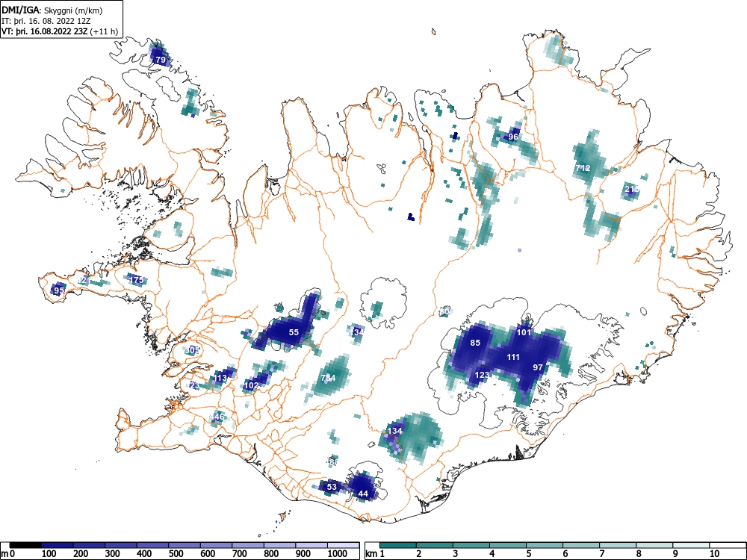Select the dark blue 100–200 m legend swatch
Screen dimensions: 747x560
tap(58, 545)
